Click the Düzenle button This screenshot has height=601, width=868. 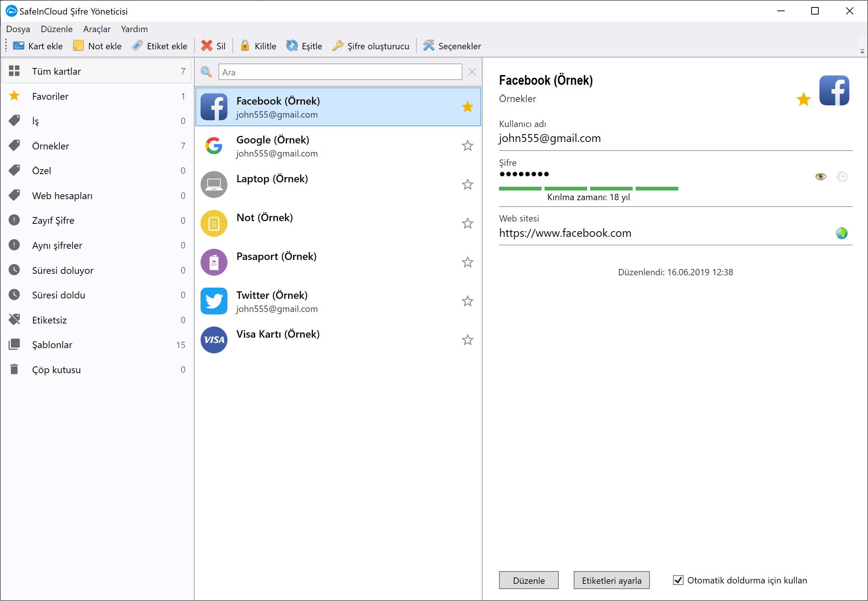click(x=528, y=580)
